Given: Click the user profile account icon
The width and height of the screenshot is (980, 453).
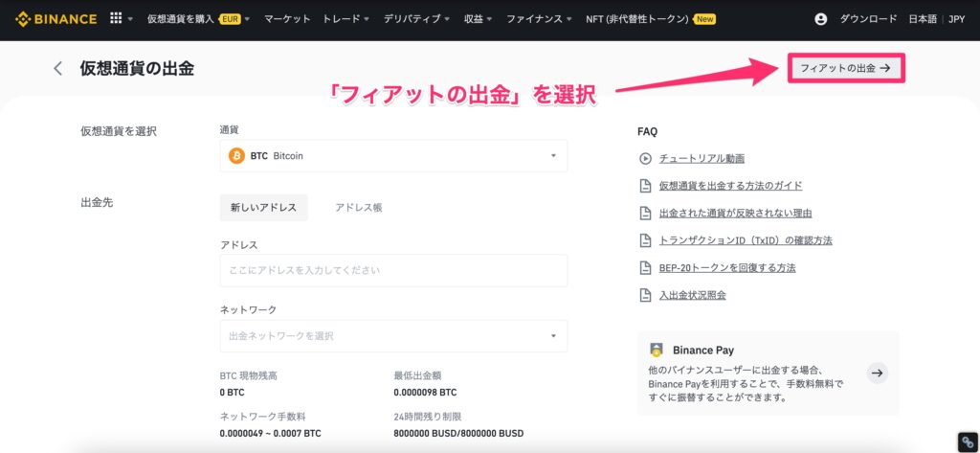Looking at the screenshot, I should click(x=820, y=19).
